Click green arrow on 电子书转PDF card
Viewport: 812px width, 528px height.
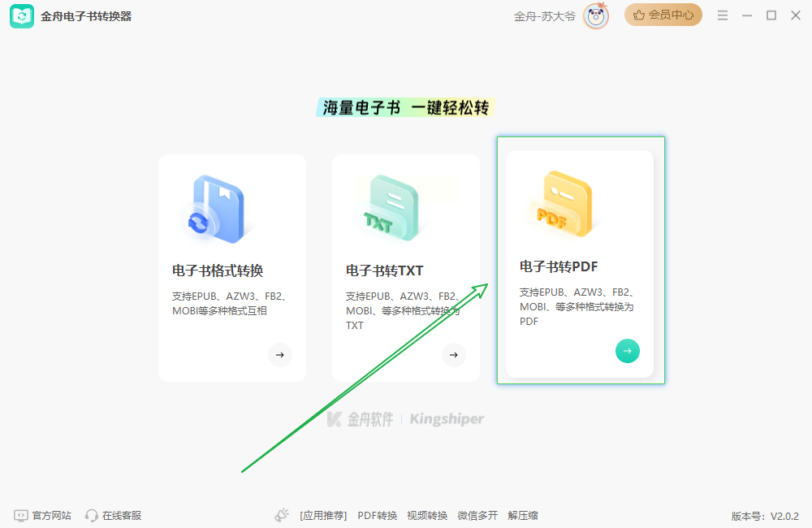(628, 351)
